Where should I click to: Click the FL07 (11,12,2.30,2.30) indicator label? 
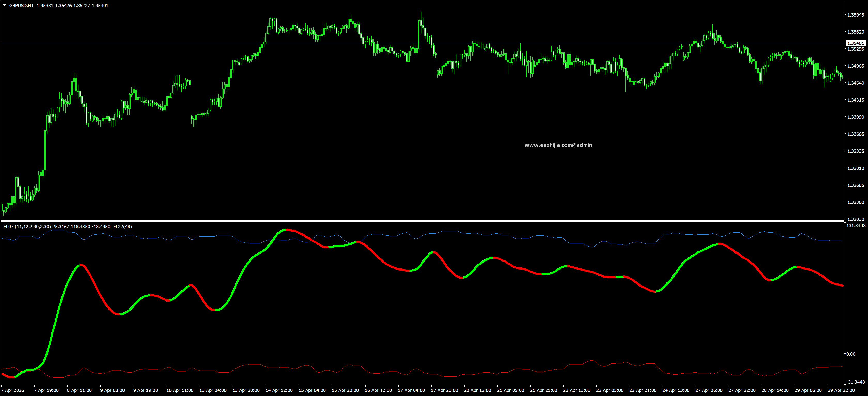point(27,227)
